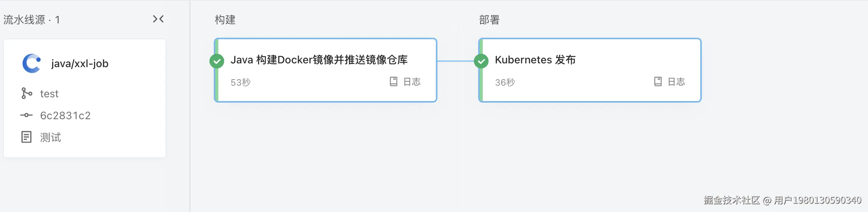Click the green success check on Kubernetes 发布

pos(481,61)
